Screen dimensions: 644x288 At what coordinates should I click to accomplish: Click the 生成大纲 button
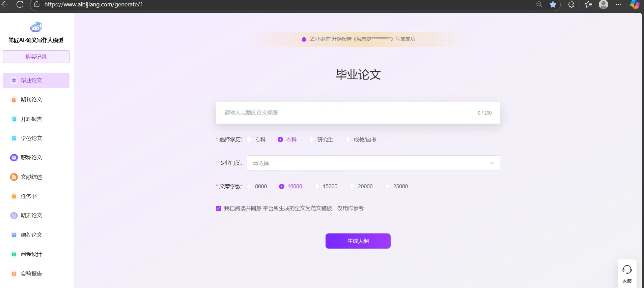(358, 241)
